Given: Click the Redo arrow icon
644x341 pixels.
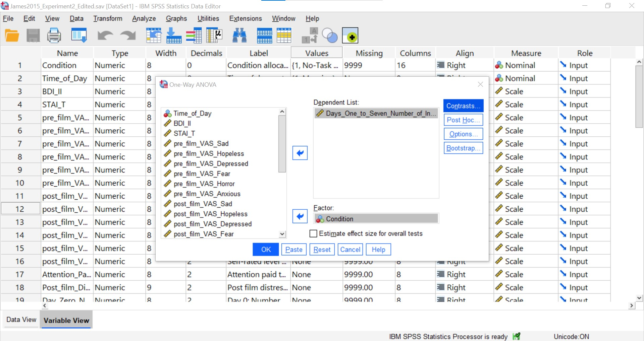Looking at the screenshot, I should [x=128, y=36].
